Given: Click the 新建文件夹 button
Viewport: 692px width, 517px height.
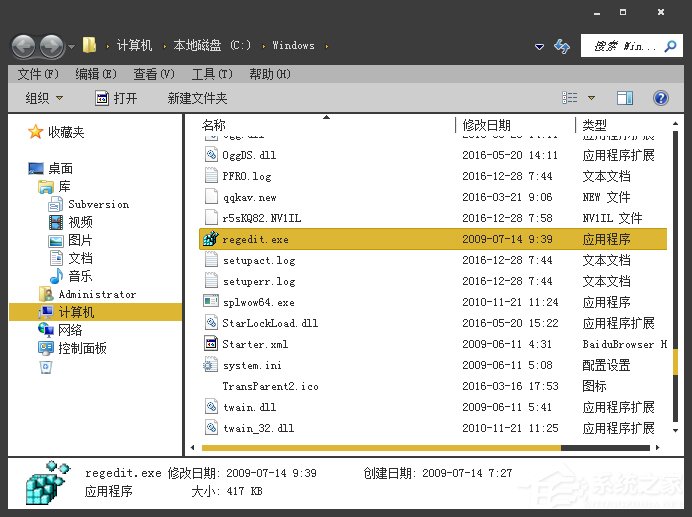Looking at the screenshot, I should (197, 98).
